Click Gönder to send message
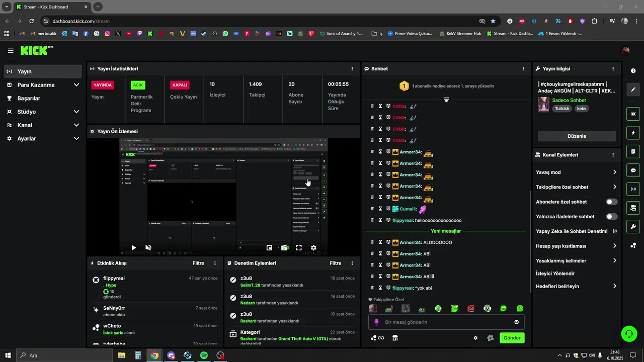Viewport: 644px width, 362px height. (512, 338)
